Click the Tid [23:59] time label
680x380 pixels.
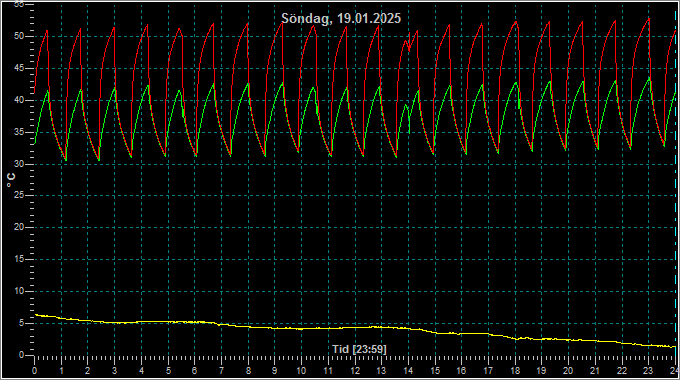(359, 349)
